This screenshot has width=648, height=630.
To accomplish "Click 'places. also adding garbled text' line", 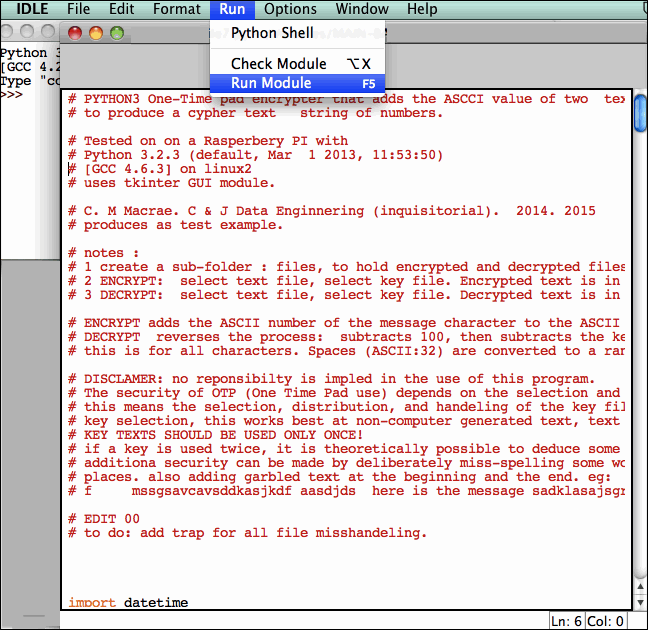I will click(x=339, y=477).
